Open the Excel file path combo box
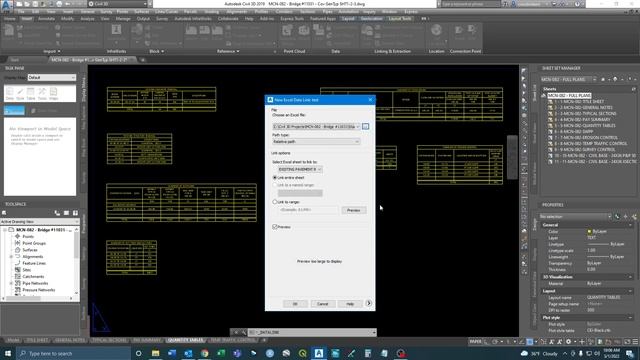The width and height of the screenshot is (640, 360). coord(316,127)
